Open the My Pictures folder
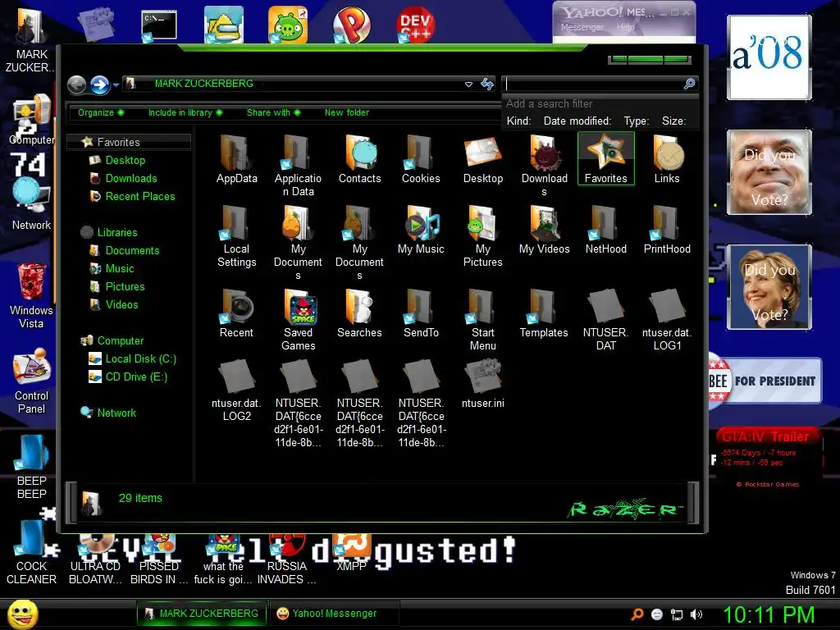The width and height of the screenshot is (840, 630). (482, 236)
